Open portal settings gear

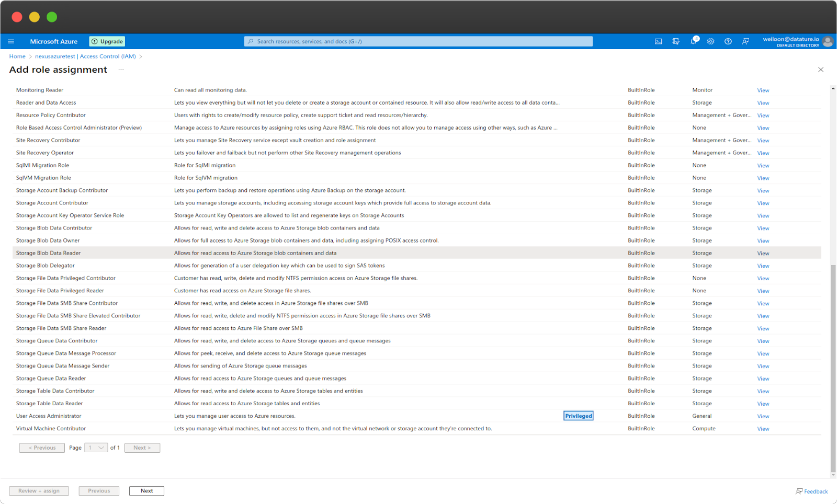coord(711,41)
